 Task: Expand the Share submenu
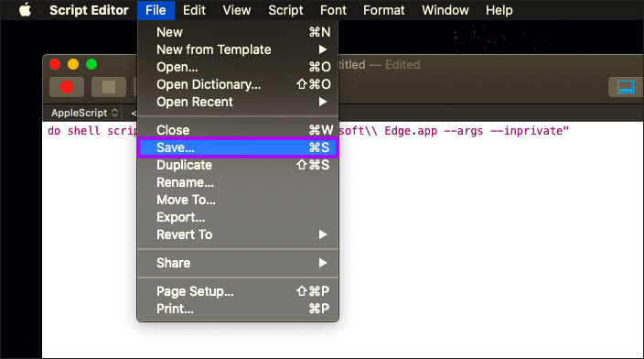[x=238, y=263]
